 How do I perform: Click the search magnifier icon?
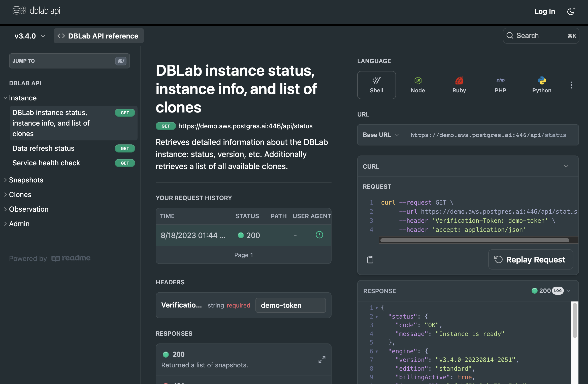510,35
